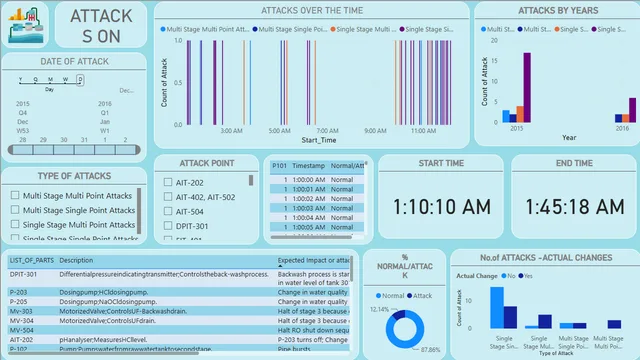
Task: Select the Mv-303 row in parts table
Action: [x=179, y=311]
